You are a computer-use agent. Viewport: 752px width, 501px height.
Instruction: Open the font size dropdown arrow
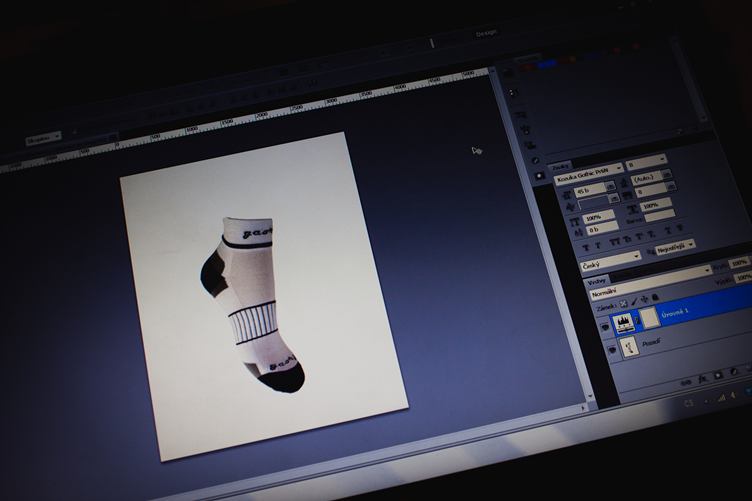610,186
